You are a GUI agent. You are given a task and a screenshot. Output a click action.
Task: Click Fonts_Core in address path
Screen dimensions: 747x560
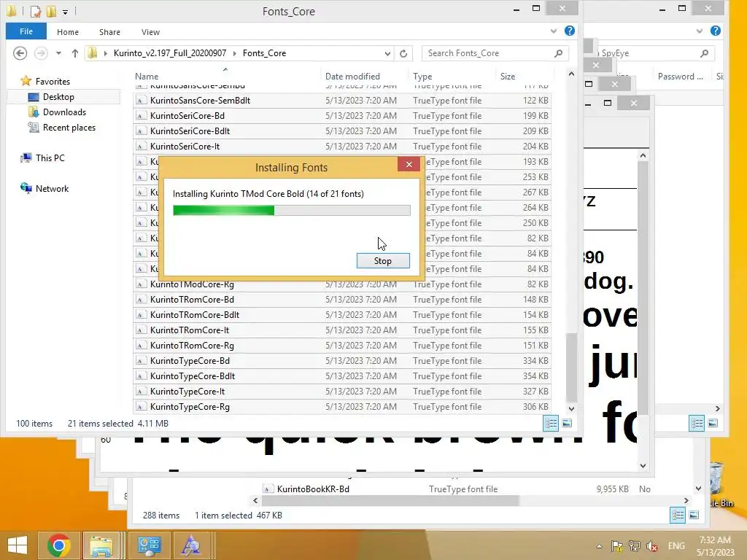point(264,52)
